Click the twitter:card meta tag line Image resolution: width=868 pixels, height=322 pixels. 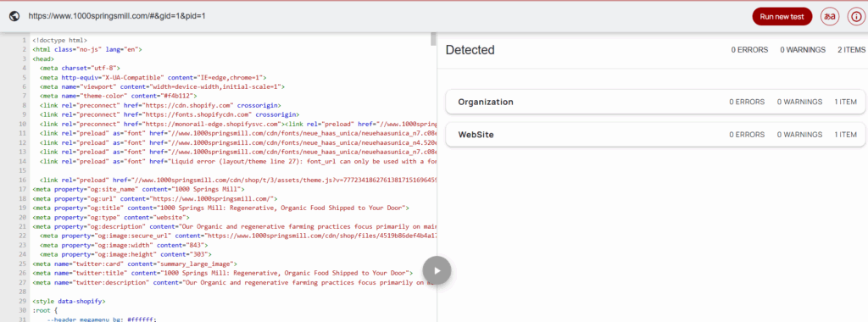point(135,264)
